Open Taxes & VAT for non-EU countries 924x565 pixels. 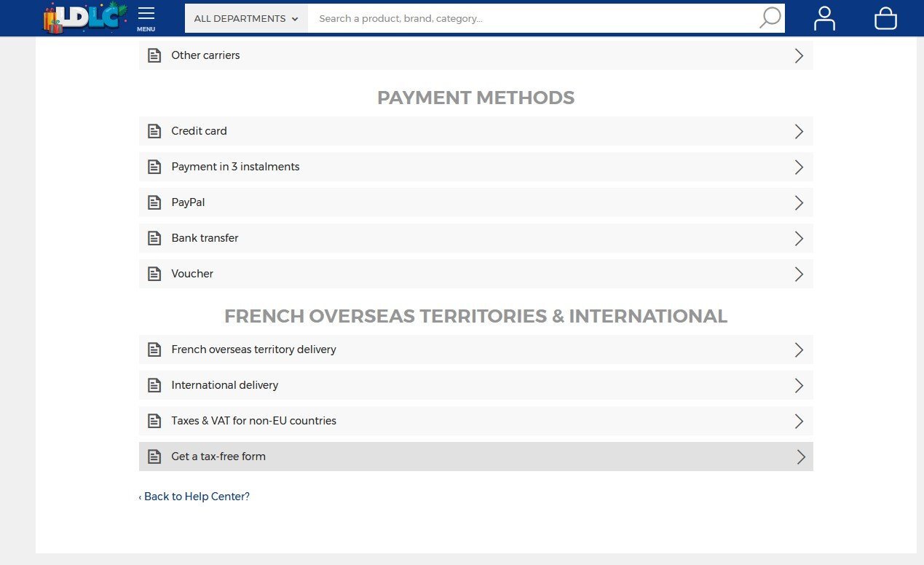[x=475, y=421]
